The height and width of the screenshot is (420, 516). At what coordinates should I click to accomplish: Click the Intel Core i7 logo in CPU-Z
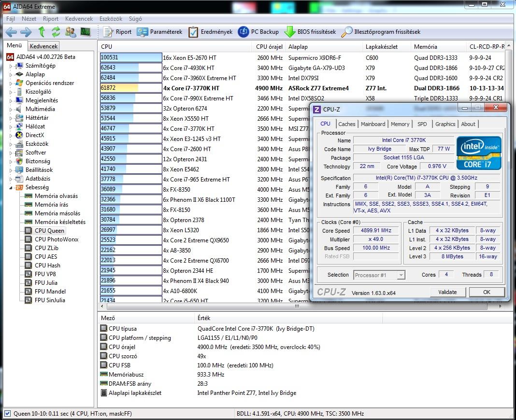pos(479,153)
